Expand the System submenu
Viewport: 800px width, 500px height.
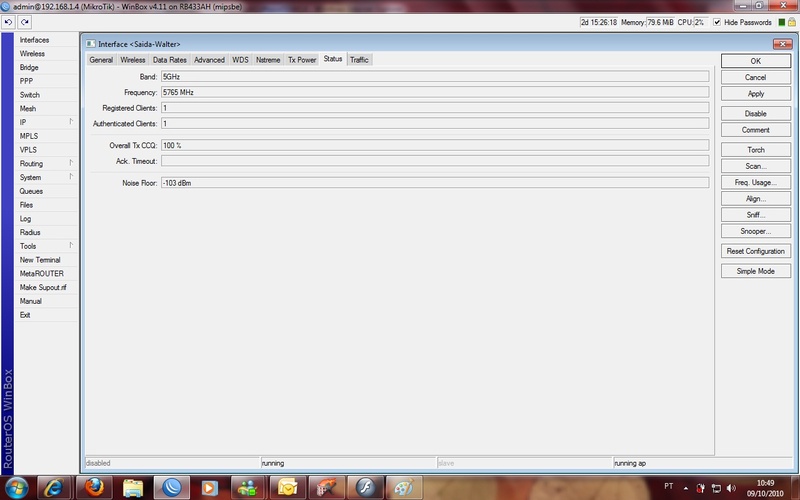click(x=46, y=178)
